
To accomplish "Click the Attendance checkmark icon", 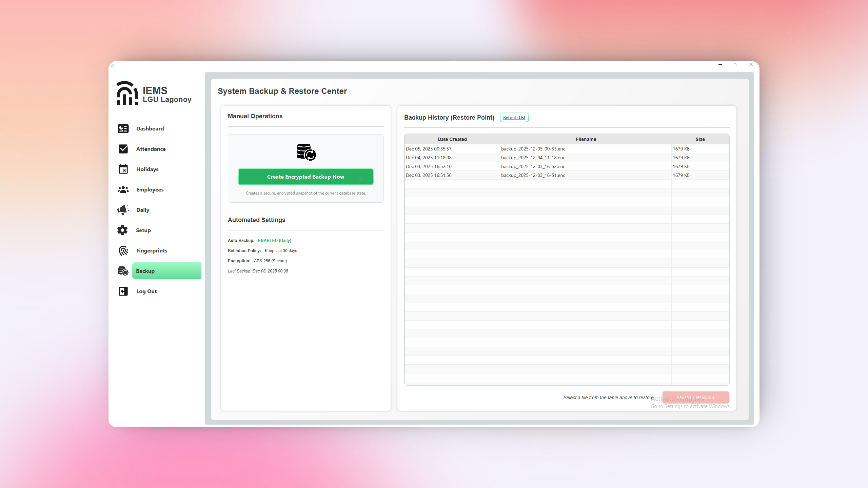I will click(x=123, y=149).
